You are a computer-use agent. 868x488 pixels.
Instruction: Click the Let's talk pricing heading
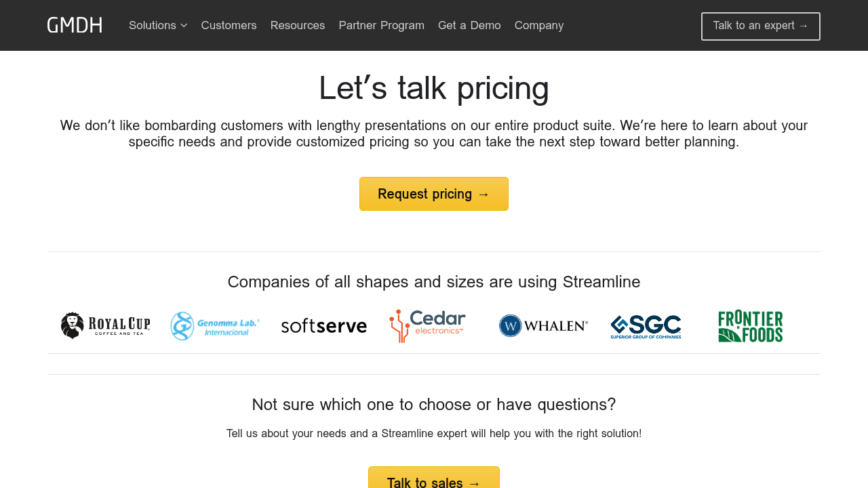[434, 88]
